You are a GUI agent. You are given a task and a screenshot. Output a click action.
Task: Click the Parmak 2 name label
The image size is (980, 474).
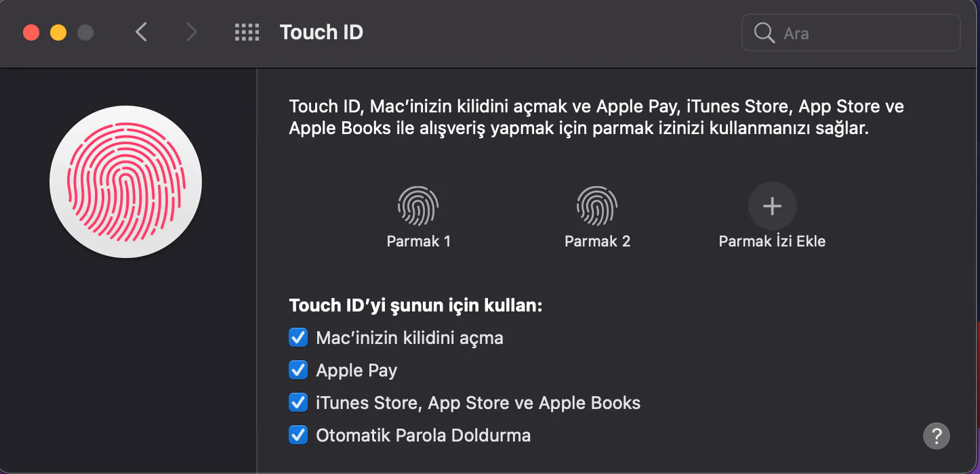[597, 241]
